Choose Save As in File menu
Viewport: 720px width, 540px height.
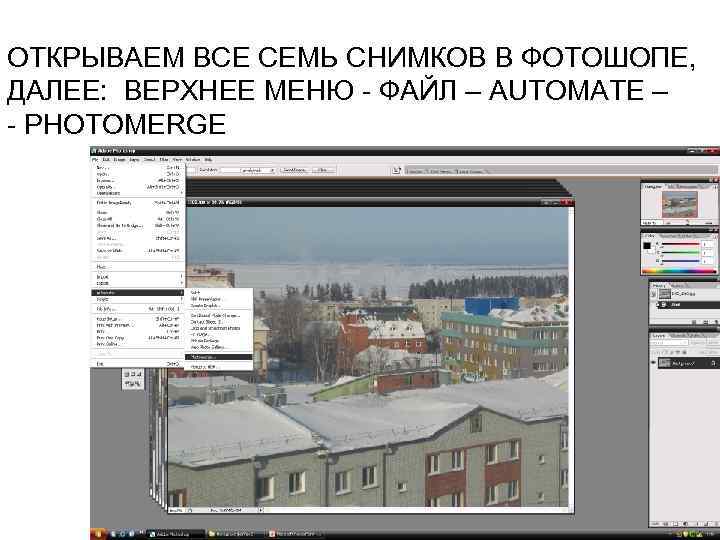click(x=138, y=238)
